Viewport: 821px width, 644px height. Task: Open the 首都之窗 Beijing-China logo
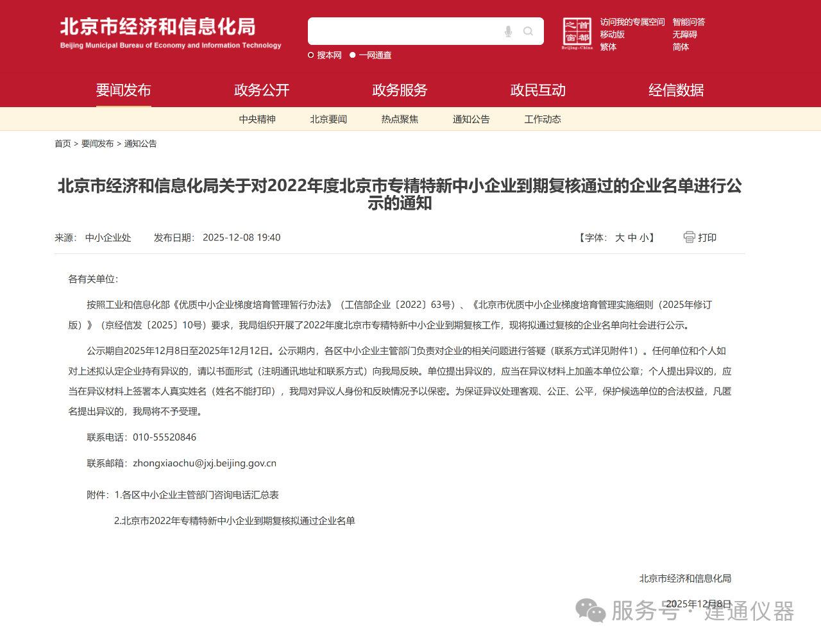coord(577,33)
